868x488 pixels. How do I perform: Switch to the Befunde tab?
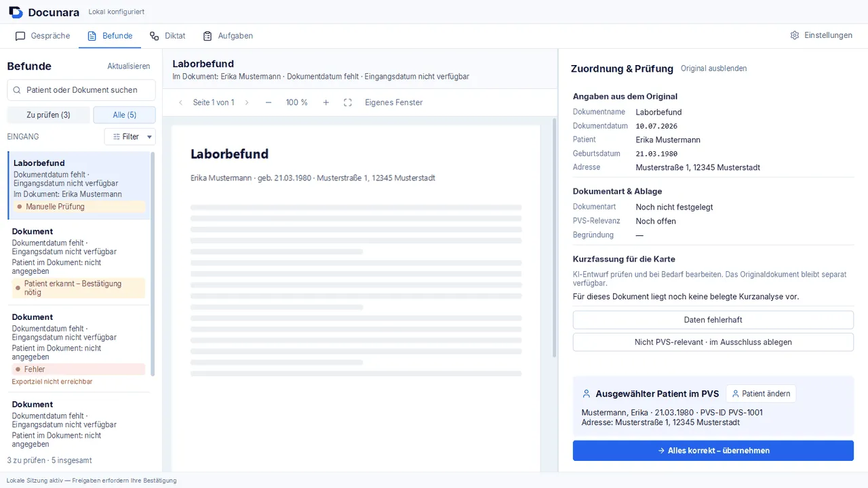tap(110, 36)
